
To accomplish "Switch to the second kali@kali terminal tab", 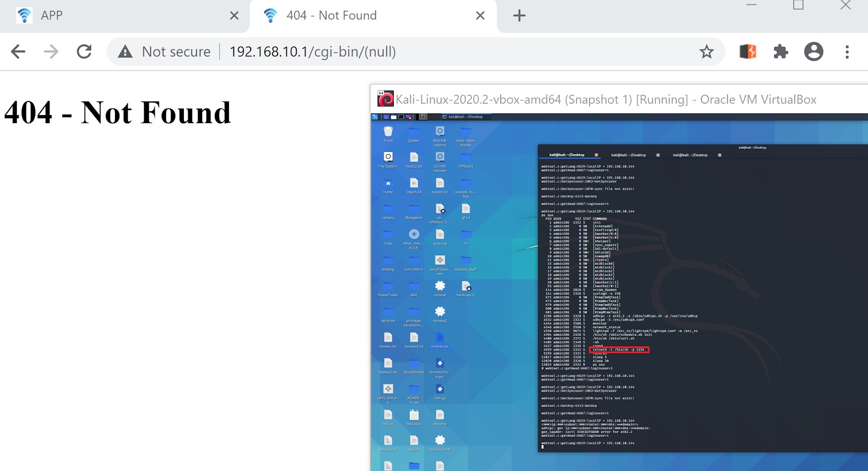I will [x=629, y=155].
